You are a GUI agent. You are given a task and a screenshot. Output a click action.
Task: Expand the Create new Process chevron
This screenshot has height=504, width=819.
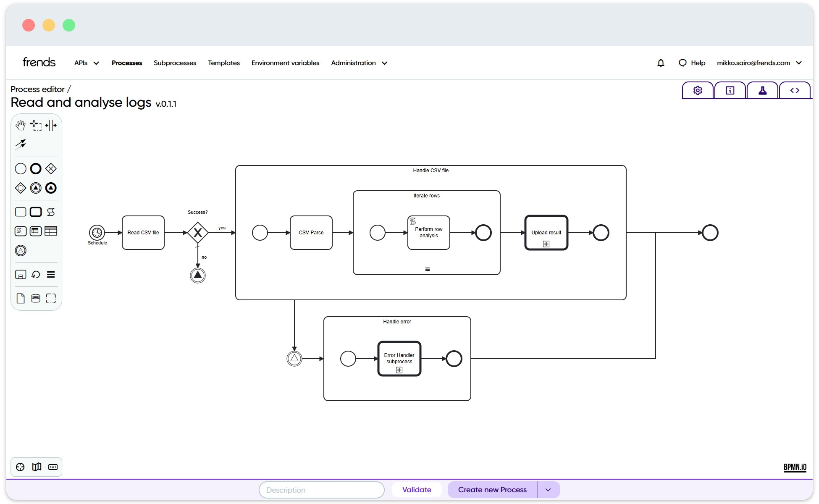tap(548, 489)
